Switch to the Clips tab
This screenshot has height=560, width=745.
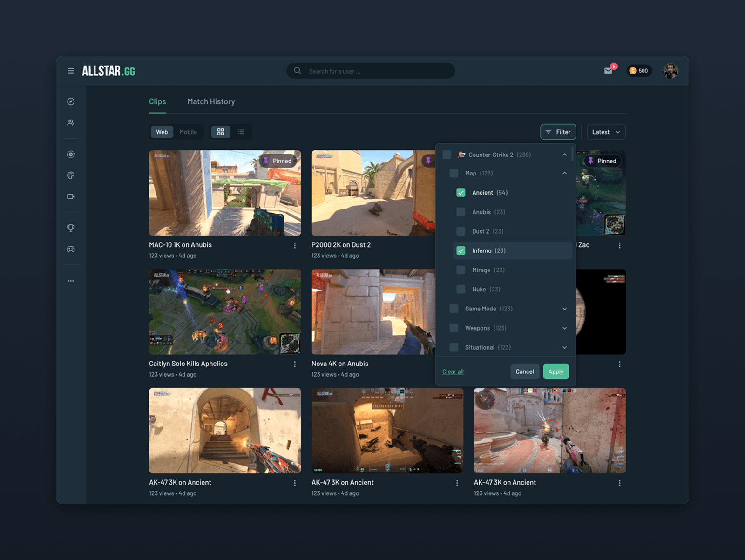[157, 101]
